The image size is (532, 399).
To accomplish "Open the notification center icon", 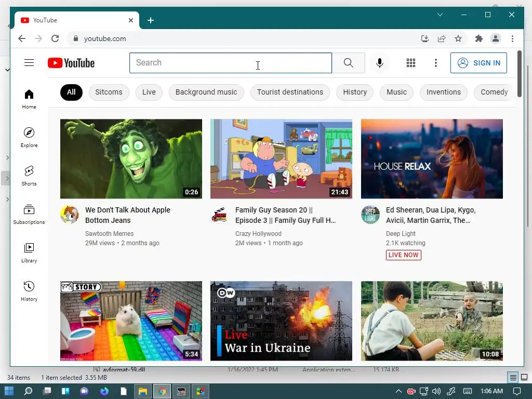I will 517,391.
